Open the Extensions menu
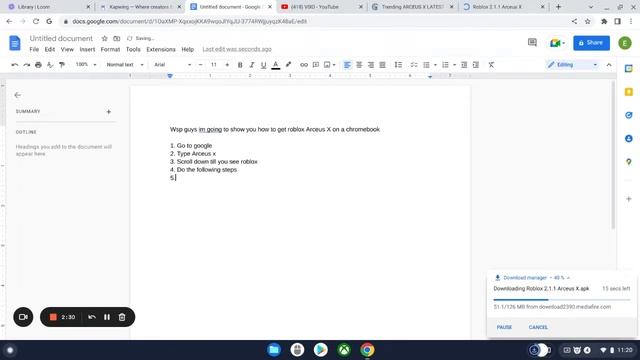 (x=161, y=49)
